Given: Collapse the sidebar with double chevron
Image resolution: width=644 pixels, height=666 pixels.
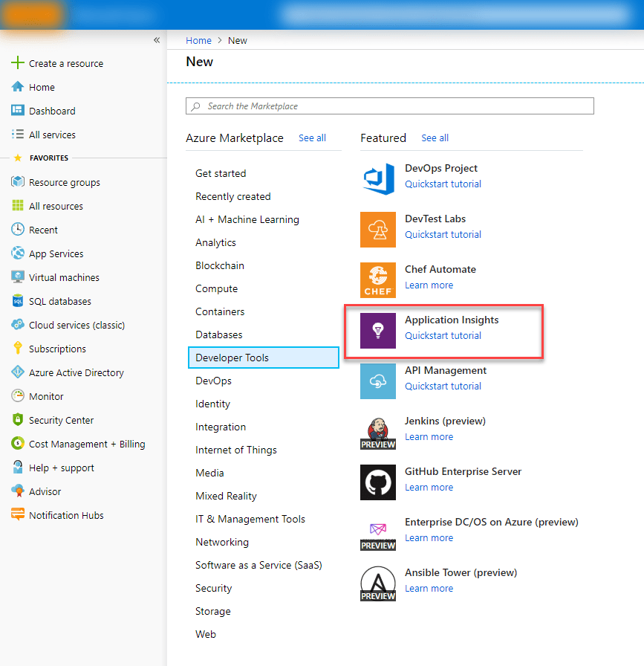Looking at the screenshot, I should click(157, 40).
